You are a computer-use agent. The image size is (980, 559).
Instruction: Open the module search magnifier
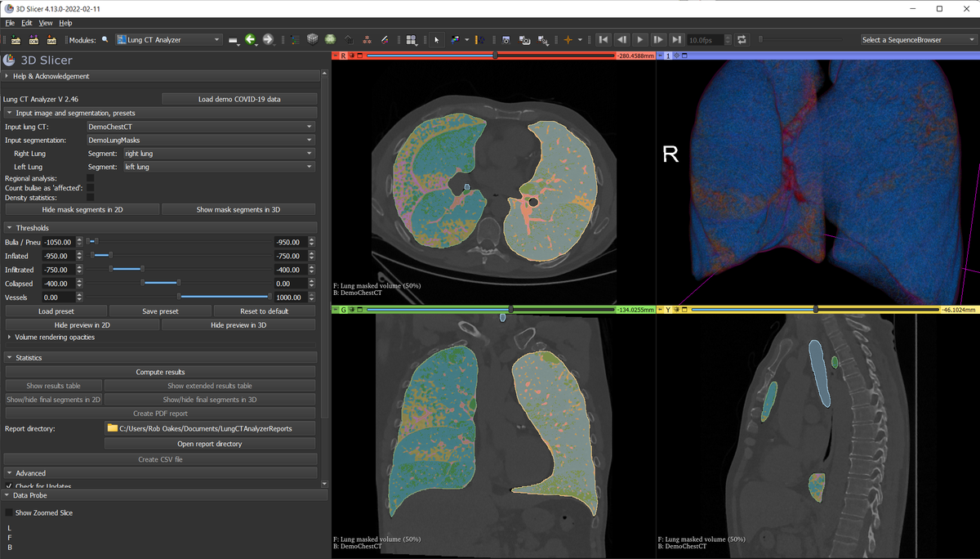pyautogui.click(x=105, y=39)
